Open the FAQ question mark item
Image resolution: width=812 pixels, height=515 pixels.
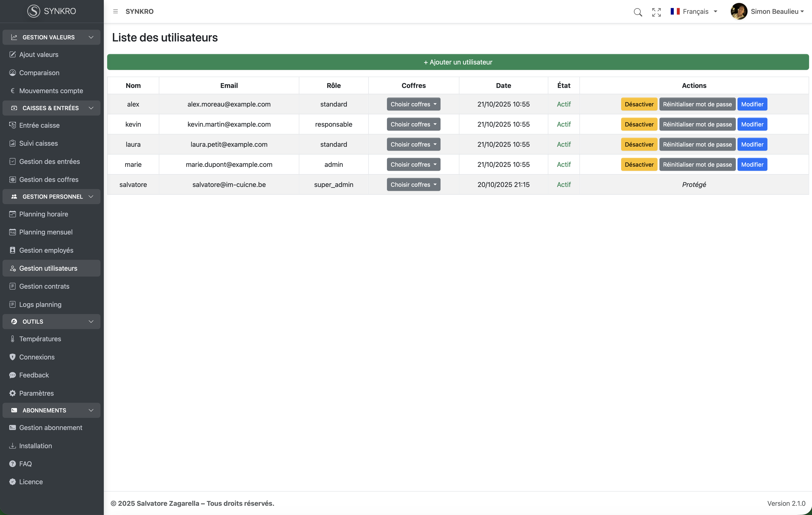click(x=25, y=463)
